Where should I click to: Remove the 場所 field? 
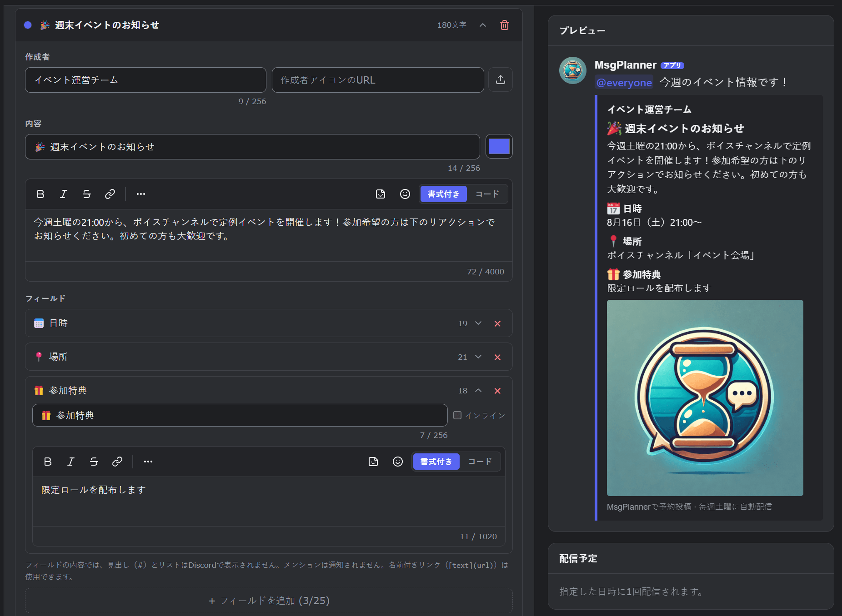497,357
